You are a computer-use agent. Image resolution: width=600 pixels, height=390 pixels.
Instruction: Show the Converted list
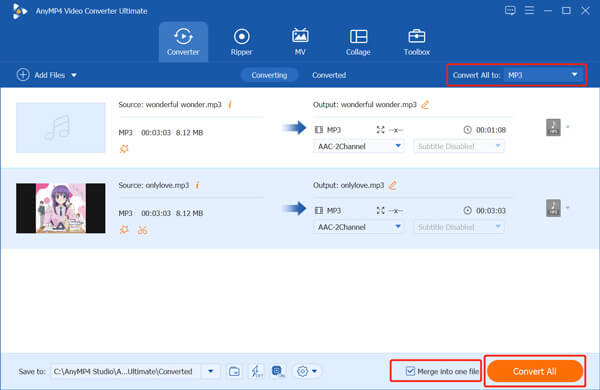(329, 75)
